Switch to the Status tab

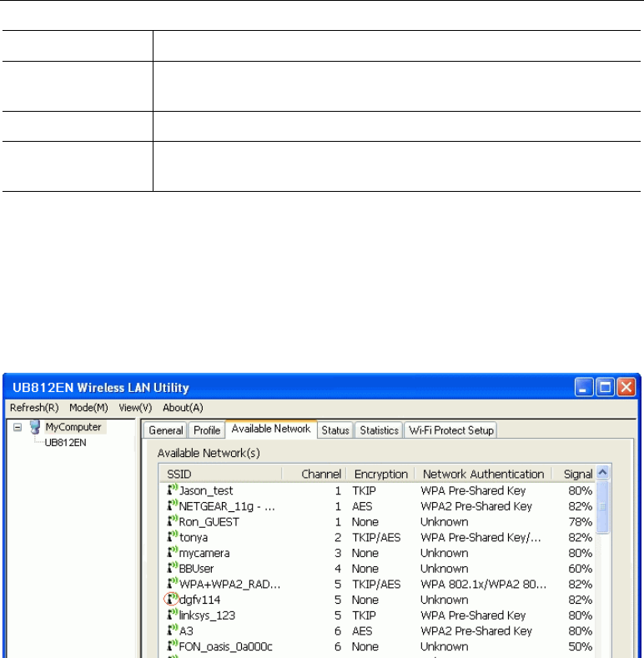pyautogui.click(x=335, y=430)
